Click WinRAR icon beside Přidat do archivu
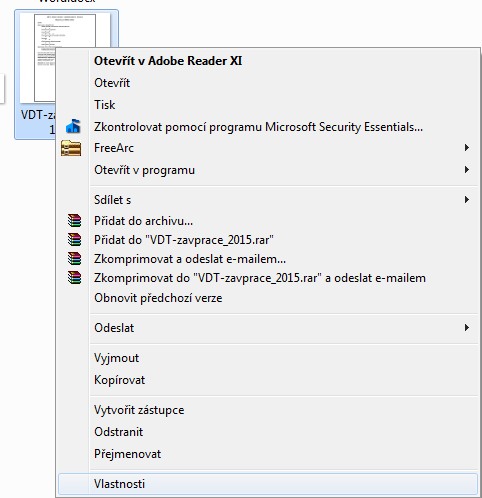This screenshot has height=498, width=482. pos(74,221)
